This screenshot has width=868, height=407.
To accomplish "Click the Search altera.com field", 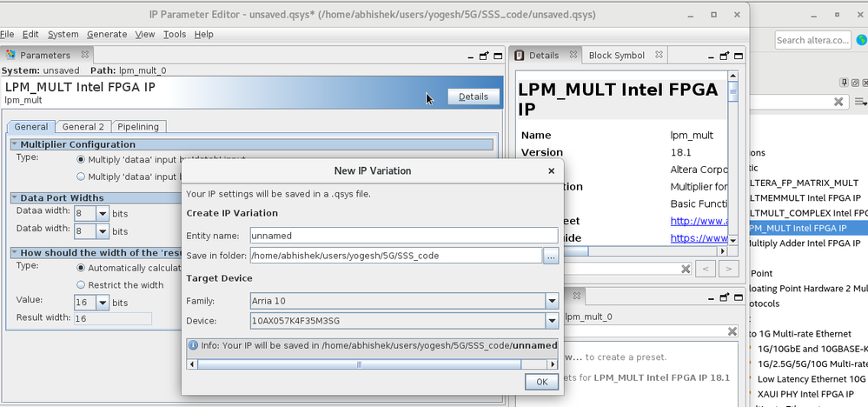I will tap(812, 40).
